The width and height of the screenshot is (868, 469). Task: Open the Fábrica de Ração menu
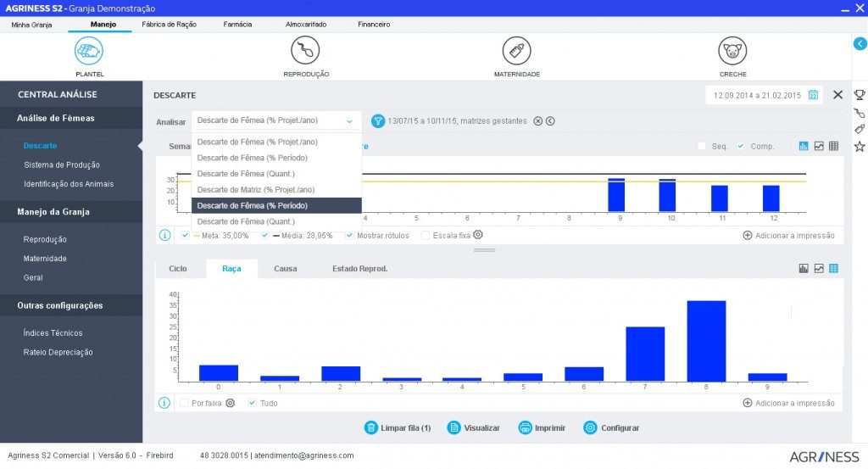(x=170, y=25)
